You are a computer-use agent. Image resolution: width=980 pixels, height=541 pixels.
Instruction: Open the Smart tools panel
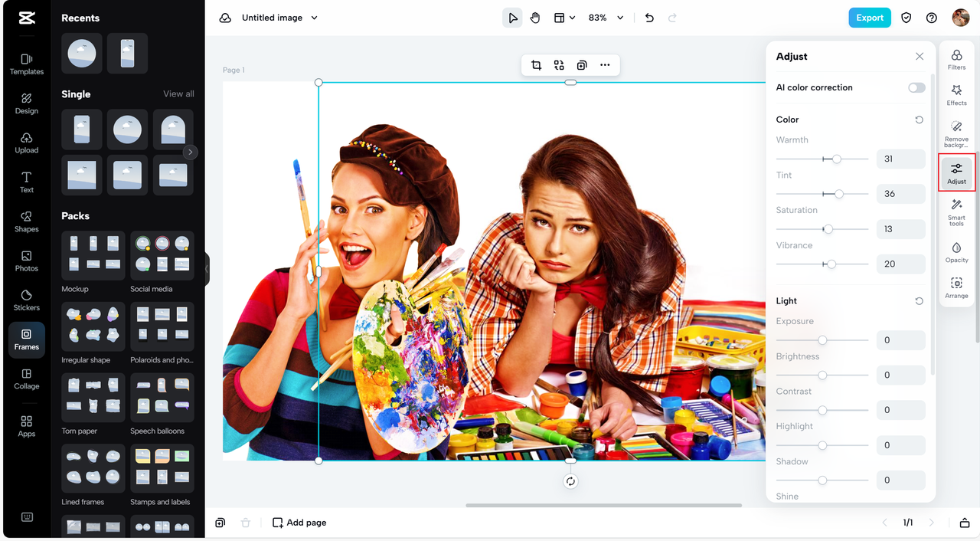[956, 212]
